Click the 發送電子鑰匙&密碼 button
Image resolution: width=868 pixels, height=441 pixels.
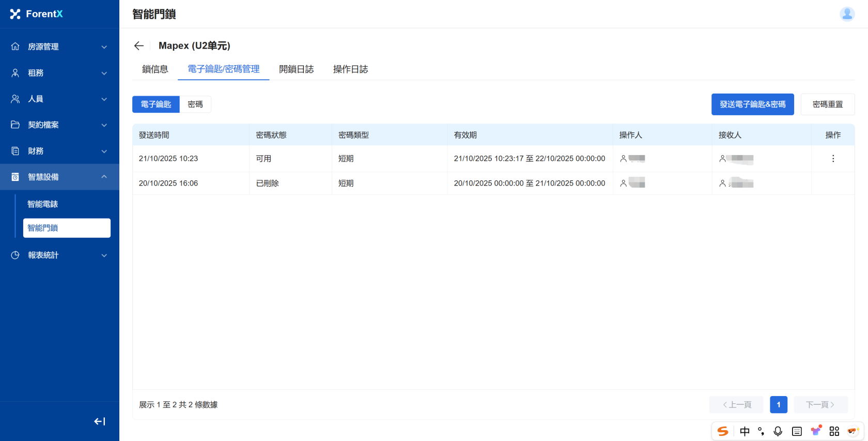(x=752, y=104)
